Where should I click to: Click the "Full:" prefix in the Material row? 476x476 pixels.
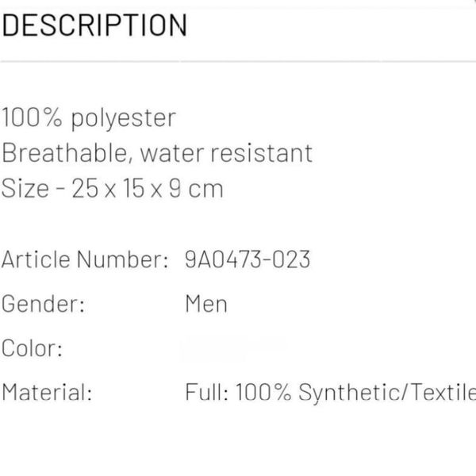[207, 392]
